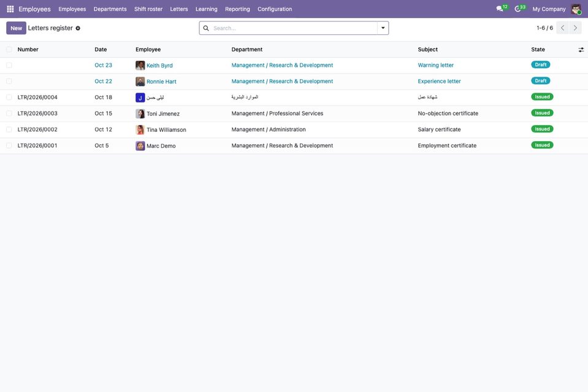Image resolution: width=588 pixels, height=392 pixels.
Task: Open the Shift roster menu
Action: 148,9
